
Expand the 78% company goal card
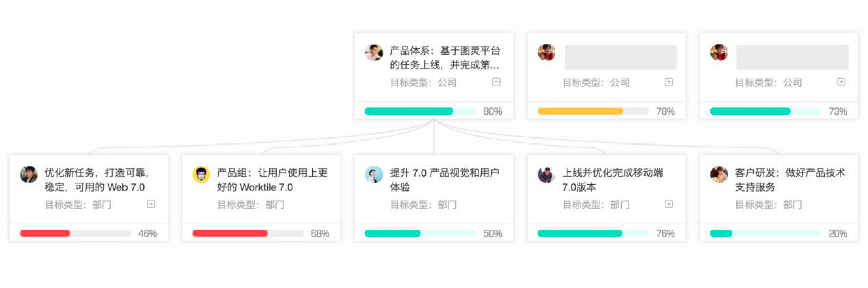pos(669,82)
